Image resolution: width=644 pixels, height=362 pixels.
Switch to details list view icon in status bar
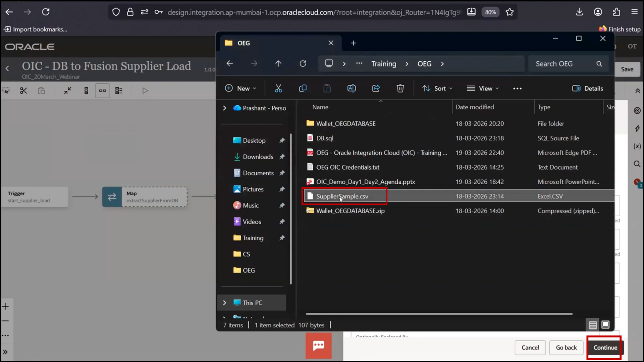coord(593,325)
